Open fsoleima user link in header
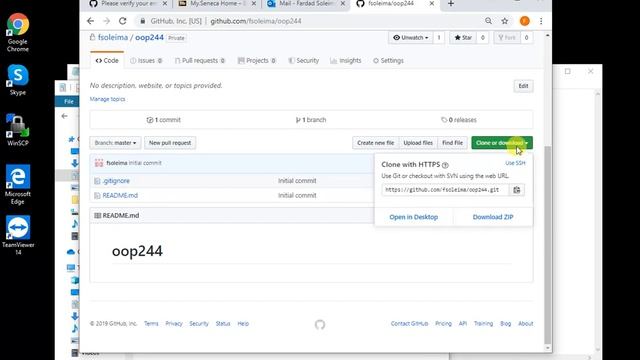This screenshot has width=640, height=360. coord(113,37)
